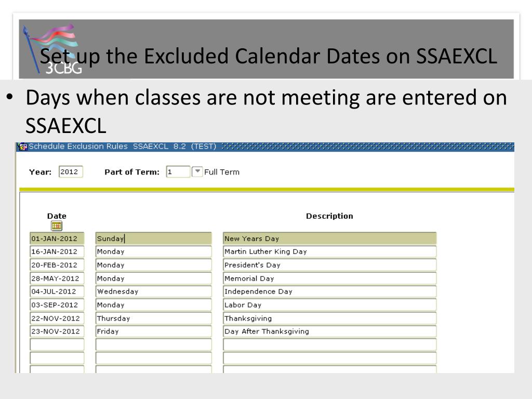Click the Wednesday day field
The width and height of the screenshot is (532, 399).
[154, 291]
